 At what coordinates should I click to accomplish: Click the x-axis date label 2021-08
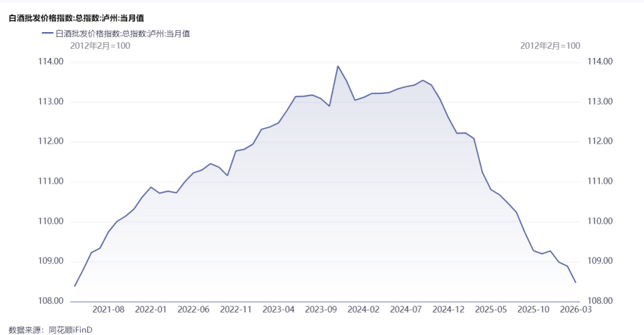point(109,309)
